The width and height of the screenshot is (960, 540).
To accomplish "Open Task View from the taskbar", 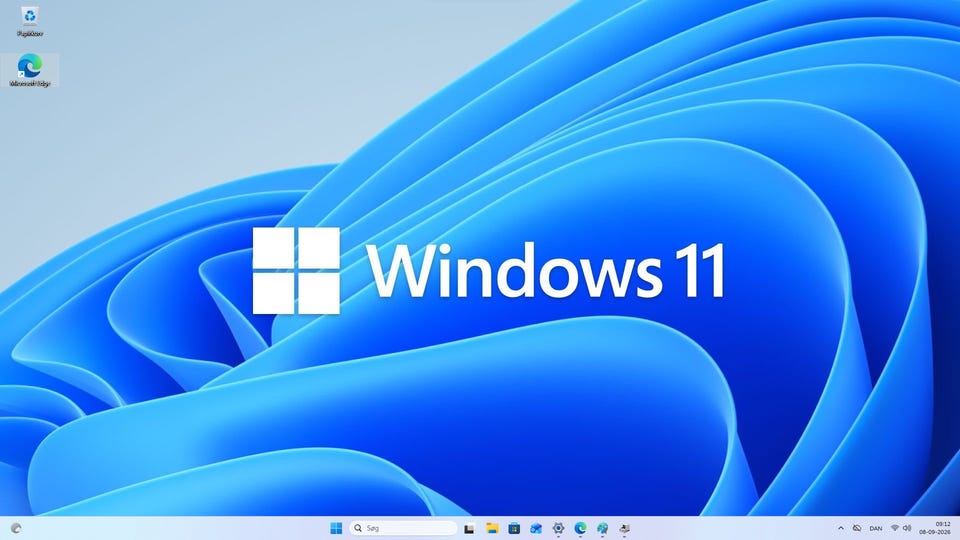I will (x=470, y=528).
